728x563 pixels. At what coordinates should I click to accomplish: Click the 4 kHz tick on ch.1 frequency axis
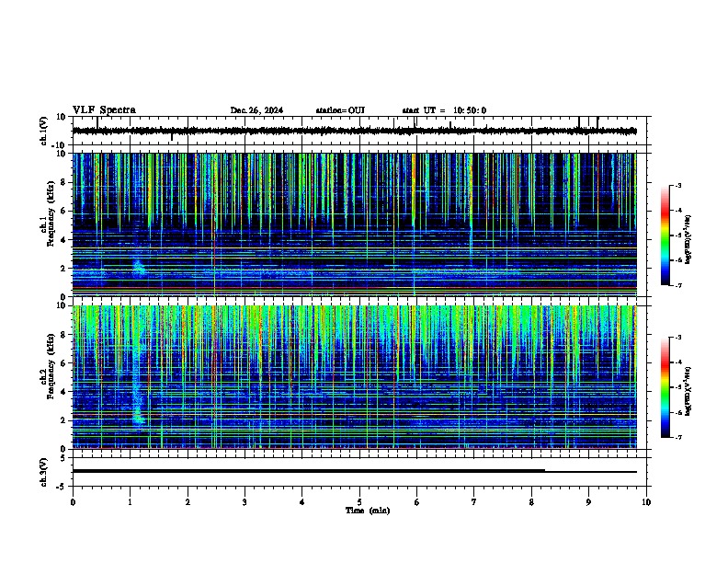(63, 240)
